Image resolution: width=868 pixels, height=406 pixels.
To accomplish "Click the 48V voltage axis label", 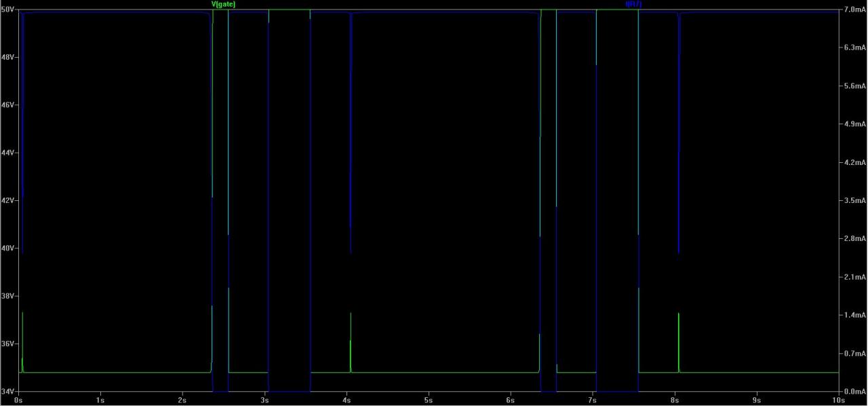I will 8,57.
